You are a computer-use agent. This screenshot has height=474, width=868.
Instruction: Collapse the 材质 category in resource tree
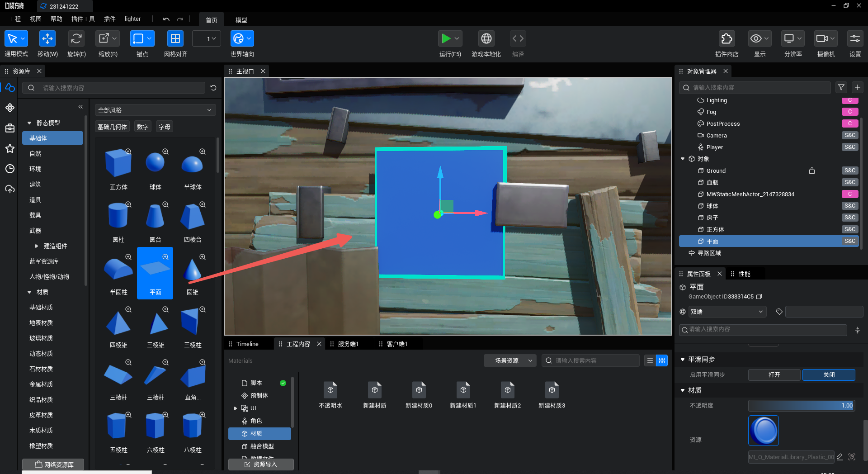[29, 292]
